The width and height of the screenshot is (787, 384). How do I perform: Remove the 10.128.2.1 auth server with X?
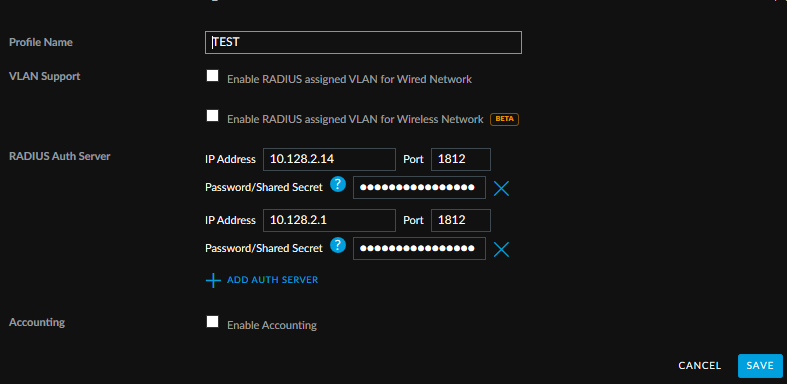(501, 249)
